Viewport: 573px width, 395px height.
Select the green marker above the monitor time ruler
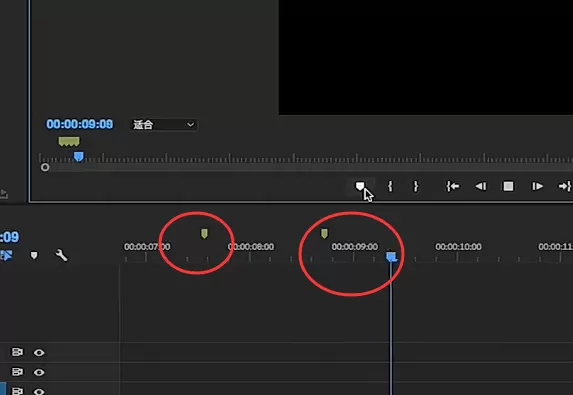69,141
